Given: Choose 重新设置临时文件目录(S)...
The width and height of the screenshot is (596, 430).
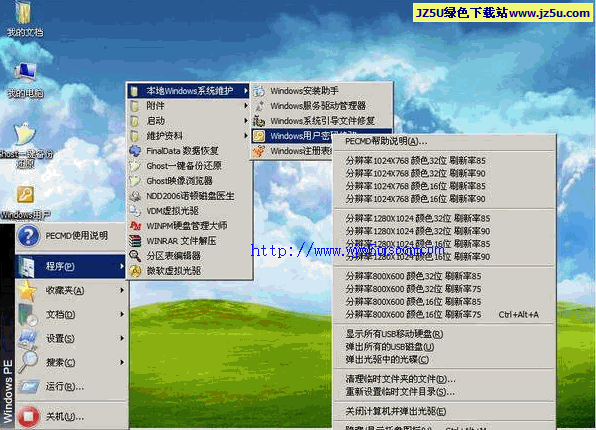Looking at the screenshot, I should click(x=444, y=392).
